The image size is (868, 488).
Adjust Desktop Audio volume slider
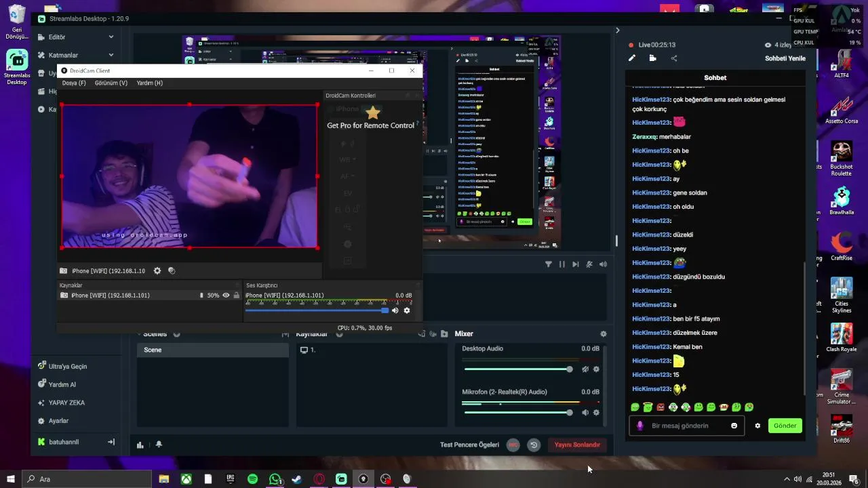coord(518,369)
